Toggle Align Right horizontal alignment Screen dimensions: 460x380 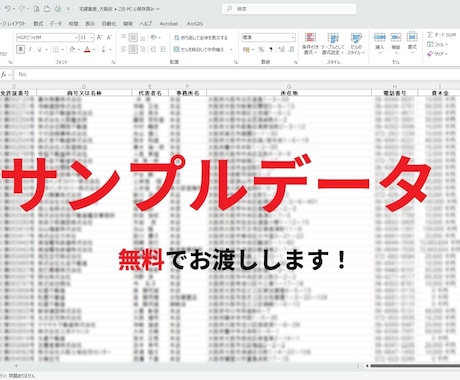point(143,49)
